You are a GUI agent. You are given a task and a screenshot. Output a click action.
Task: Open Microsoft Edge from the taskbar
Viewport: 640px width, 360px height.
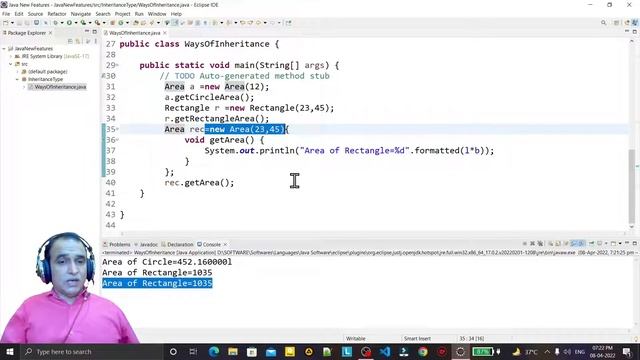pos(214,351)
